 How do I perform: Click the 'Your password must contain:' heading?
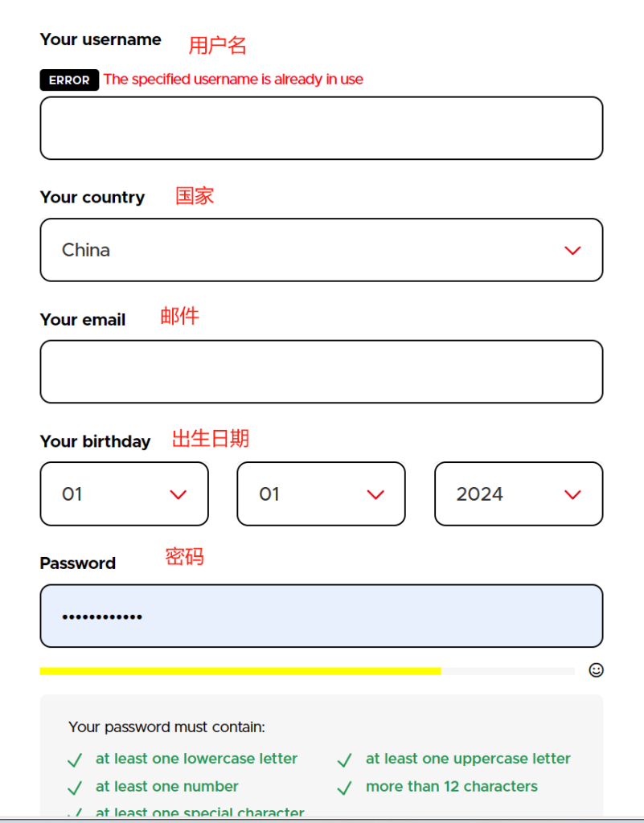[x=167, y=727]
